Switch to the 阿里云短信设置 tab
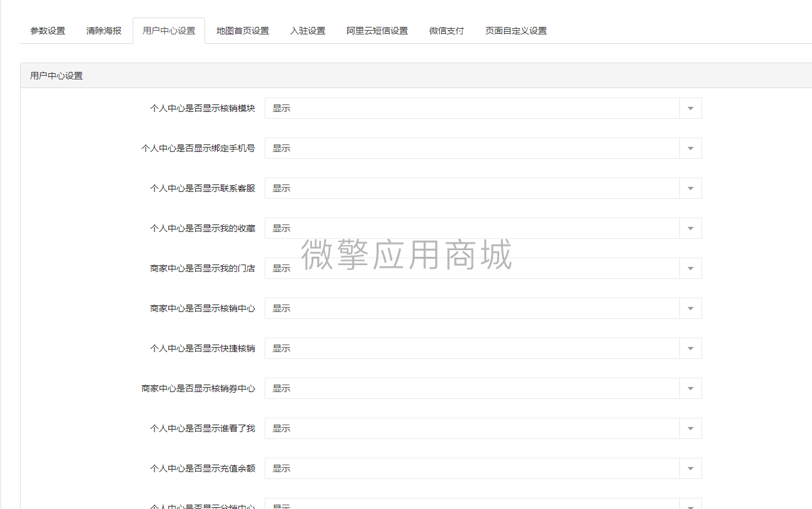This screenshot has width=812, height=509. (x=377, y=31)
